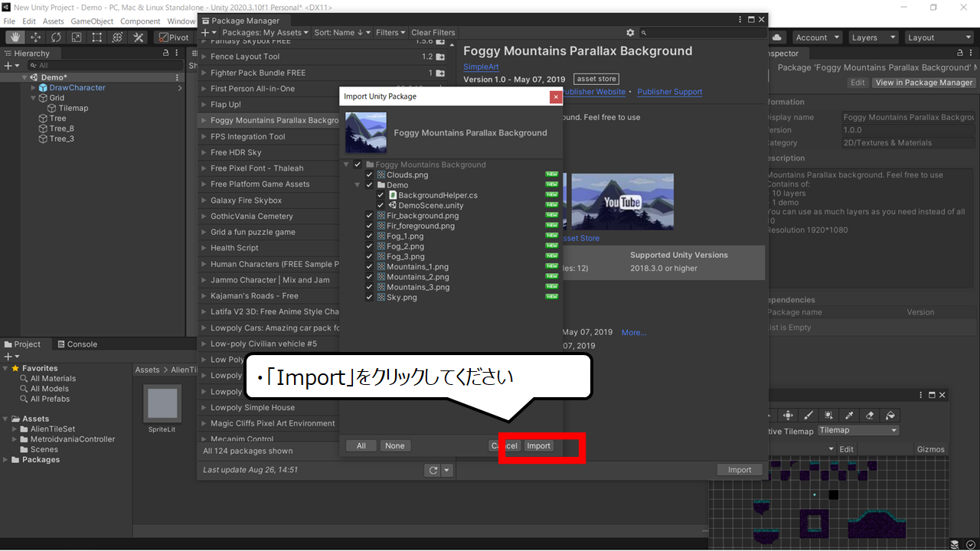The height and width of the screenshot is (551, 980).
Task: Click Import in the Import Unity Package dialog
Action: pos(538,445)
